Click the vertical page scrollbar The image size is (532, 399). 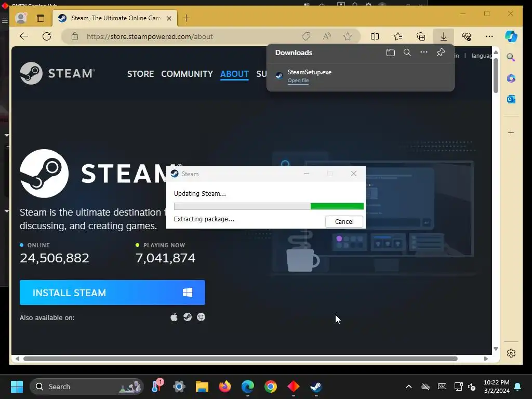[x=496, y=75]
